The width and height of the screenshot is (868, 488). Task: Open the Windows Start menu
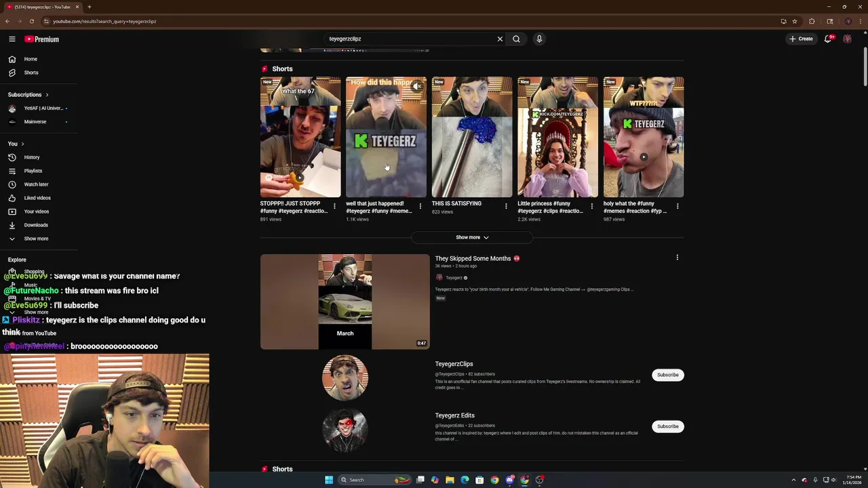[x=329, y=480]
